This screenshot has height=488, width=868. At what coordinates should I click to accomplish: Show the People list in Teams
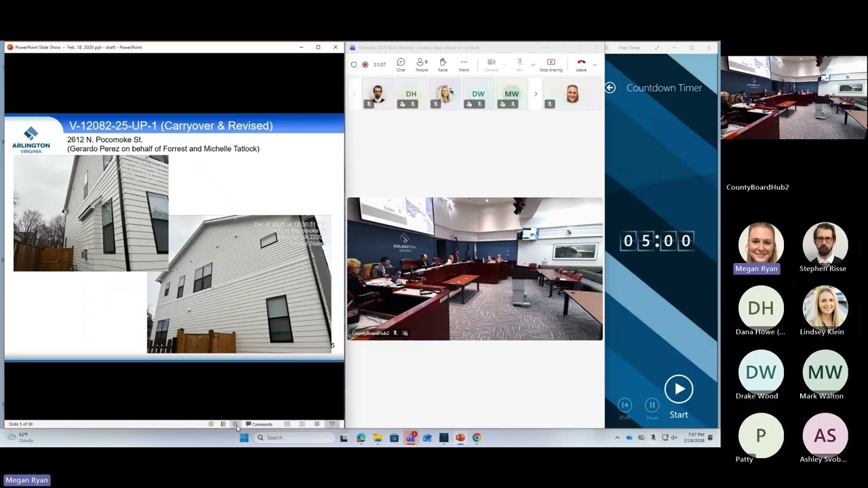(422, 65)
